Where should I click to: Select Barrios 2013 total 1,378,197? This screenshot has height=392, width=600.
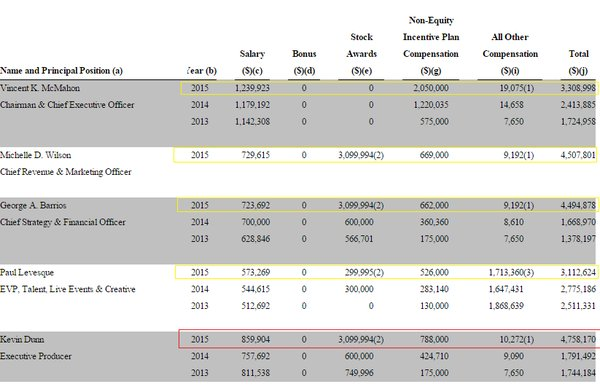pyautogui.click(x=578, y=239)
